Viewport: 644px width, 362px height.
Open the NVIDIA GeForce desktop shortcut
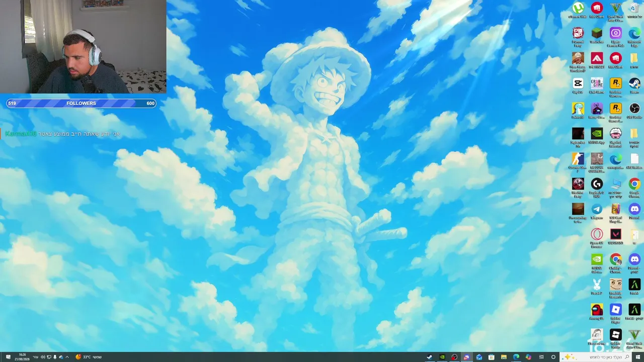point(597,262)
